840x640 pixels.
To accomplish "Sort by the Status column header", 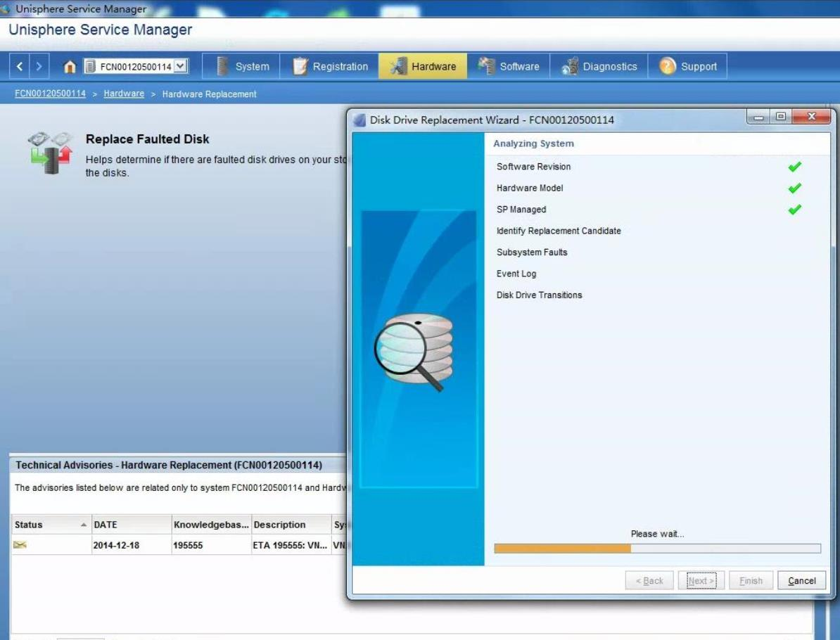I will tap(51, 525).
